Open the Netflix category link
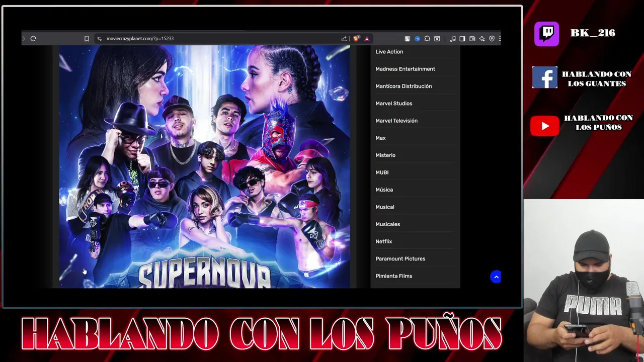This screenshot has width=644, height=362. click(383, 241)
